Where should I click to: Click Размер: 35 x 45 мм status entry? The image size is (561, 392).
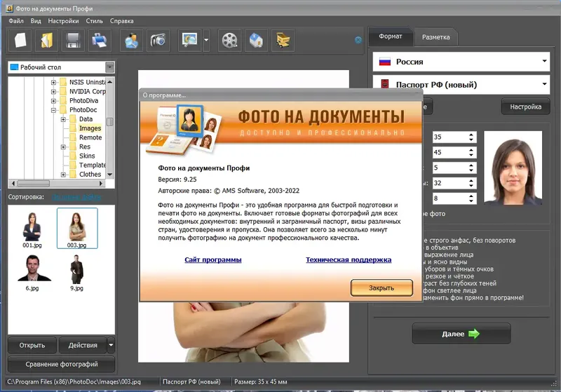click(x=261, y=382)
